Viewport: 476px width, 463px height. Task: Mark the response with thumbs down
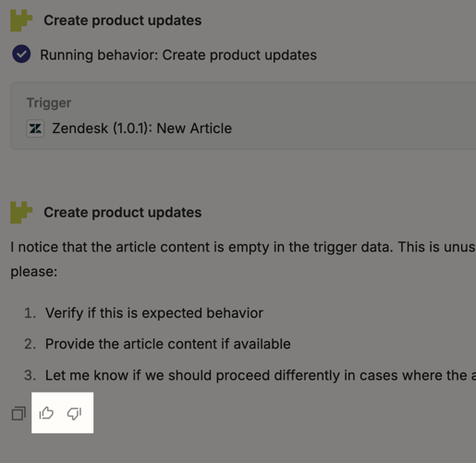pyautogui.click(x=74, y=413)
